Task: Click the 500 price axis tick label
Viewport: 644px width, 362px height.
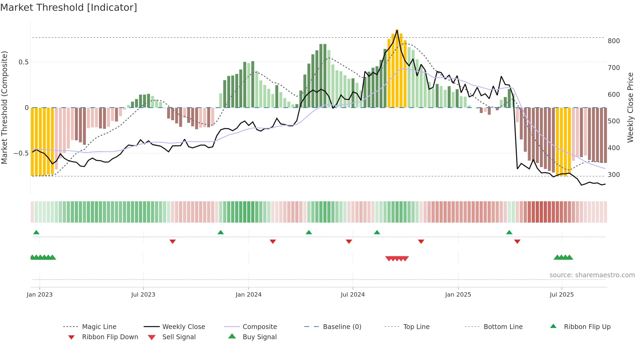Action: pyautogui.click(x=614, y=121)
